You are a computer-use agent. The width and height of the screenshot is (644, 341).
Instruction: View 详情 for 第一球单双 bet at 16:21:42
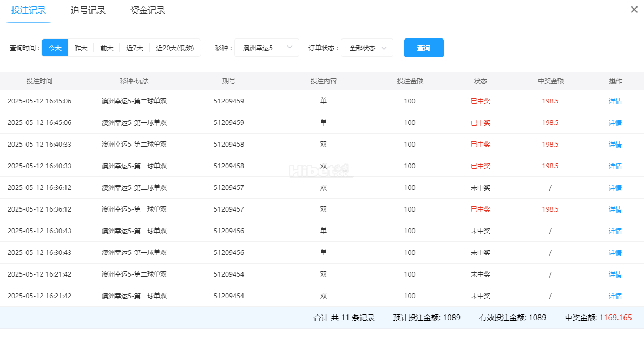(615, 296)
